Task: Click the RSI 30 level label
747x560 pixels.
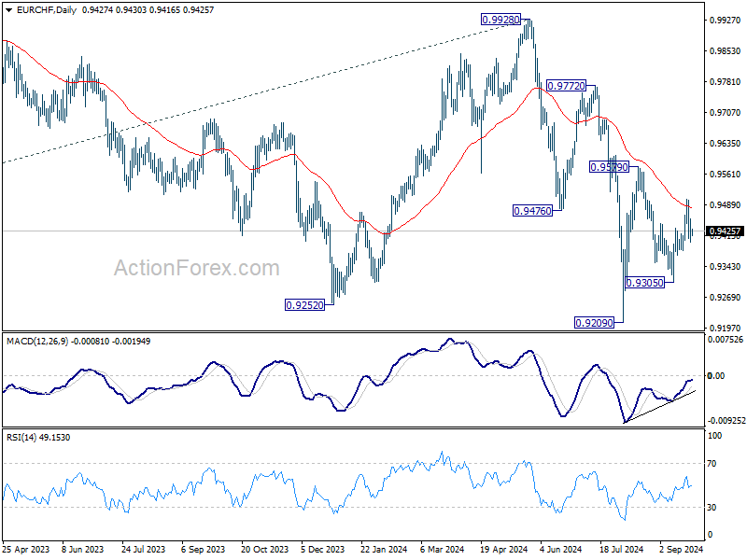Action: (x=712, y=508)
